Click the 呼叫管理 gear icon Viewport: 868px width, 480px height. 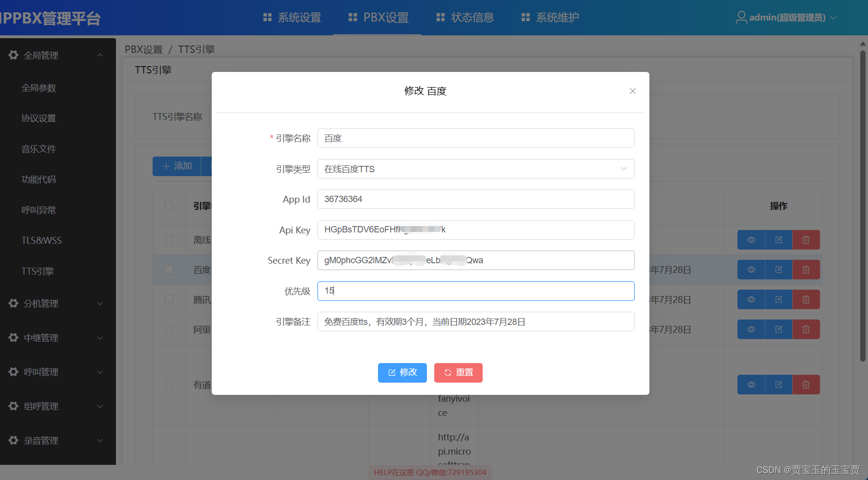pyautogui.click(x=14, y=371)
